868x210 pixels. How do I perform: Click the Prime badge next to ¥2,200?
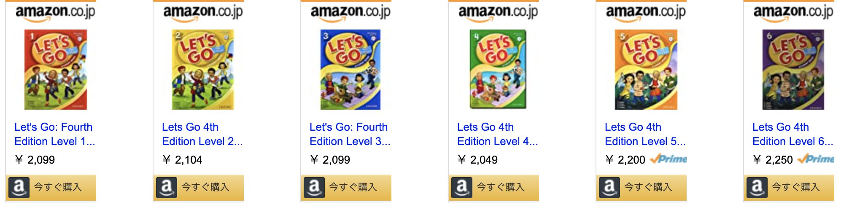(x=668, y=159)
